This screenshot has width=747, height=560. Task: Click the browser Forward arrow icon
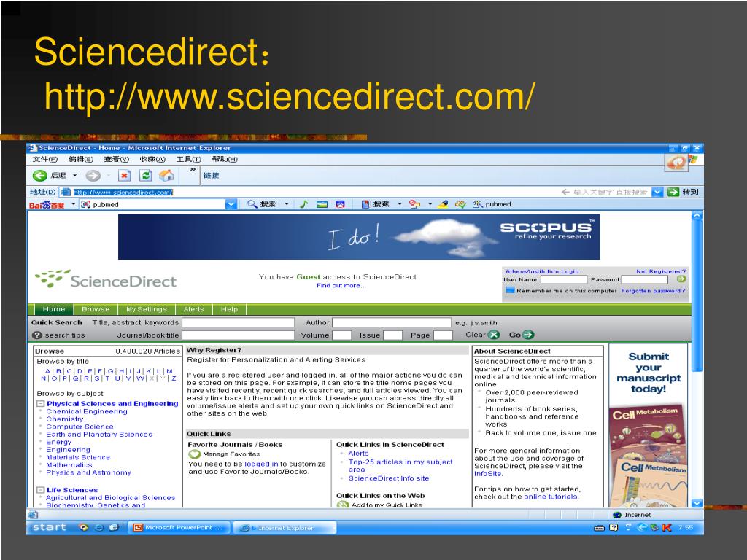(93, 176)
